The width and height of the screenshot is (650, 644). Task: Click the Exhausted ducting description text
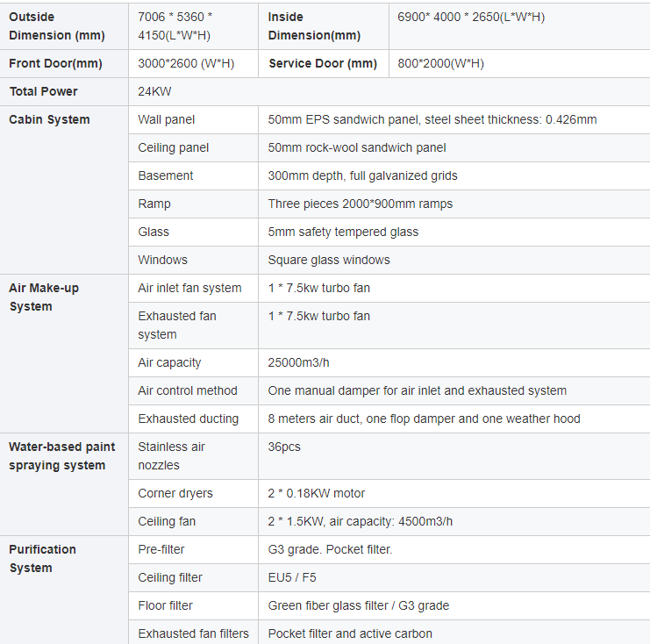click(424, 419)
